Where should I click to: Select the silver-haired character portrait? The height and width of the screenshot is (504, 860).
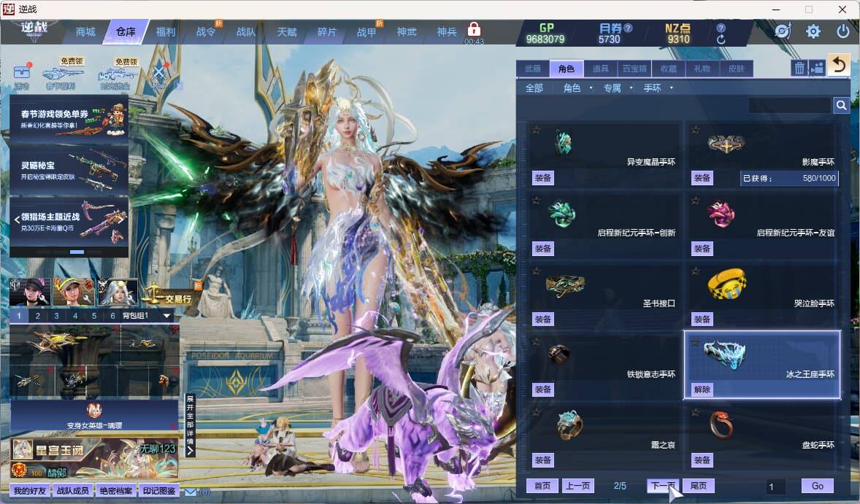pyautogui.click(x=118, y=292)
